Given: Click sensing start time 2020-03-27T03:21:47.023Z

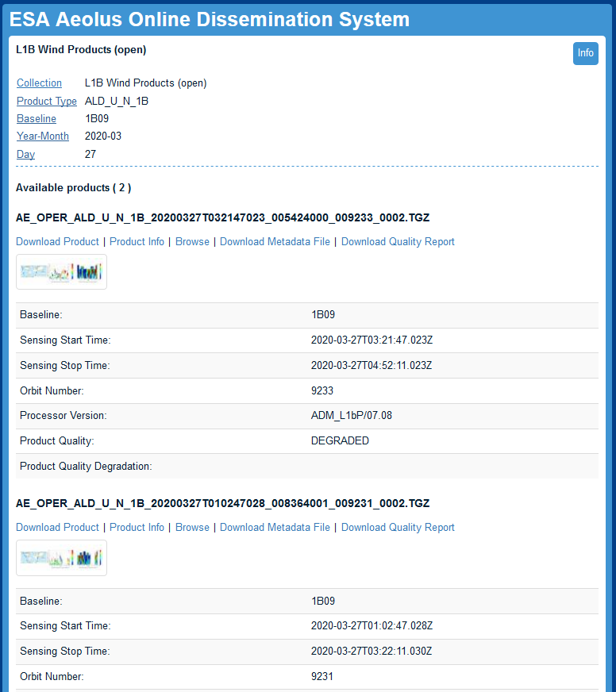Looking at the screenshot, I should point(372,340).
